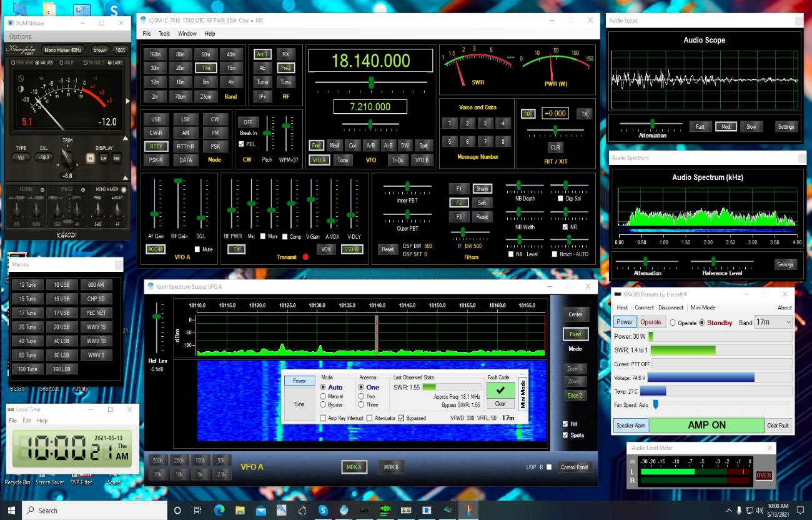Click the Recycle Bin desktop icon

[17, 482]
